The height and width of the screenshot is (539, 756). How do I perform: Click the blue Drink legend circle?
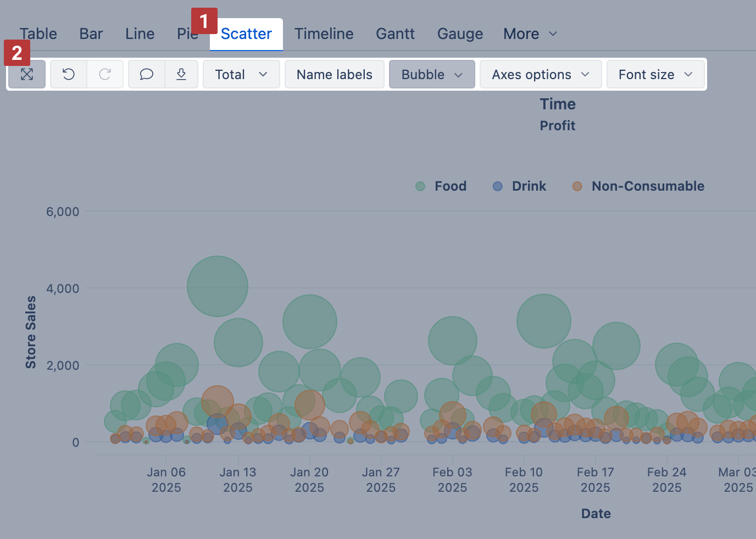click(x=498, y=186)
